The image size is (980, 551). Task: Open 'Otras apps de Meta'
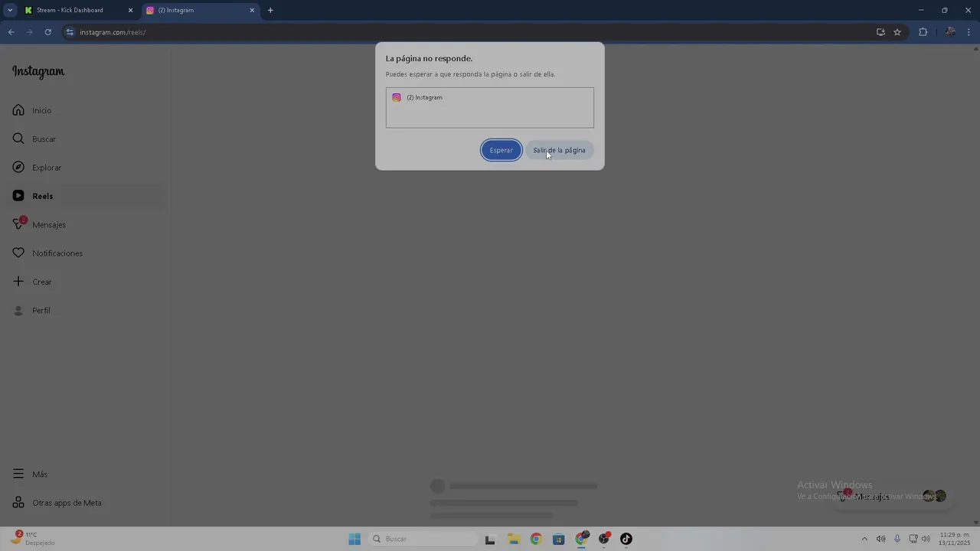[x=57, y=503]
